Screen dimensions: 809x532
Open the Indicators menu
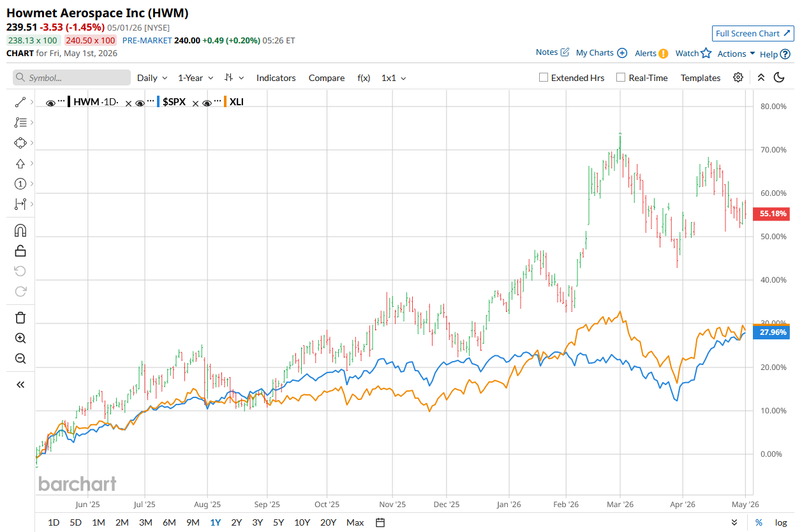(x=276, y=78)
